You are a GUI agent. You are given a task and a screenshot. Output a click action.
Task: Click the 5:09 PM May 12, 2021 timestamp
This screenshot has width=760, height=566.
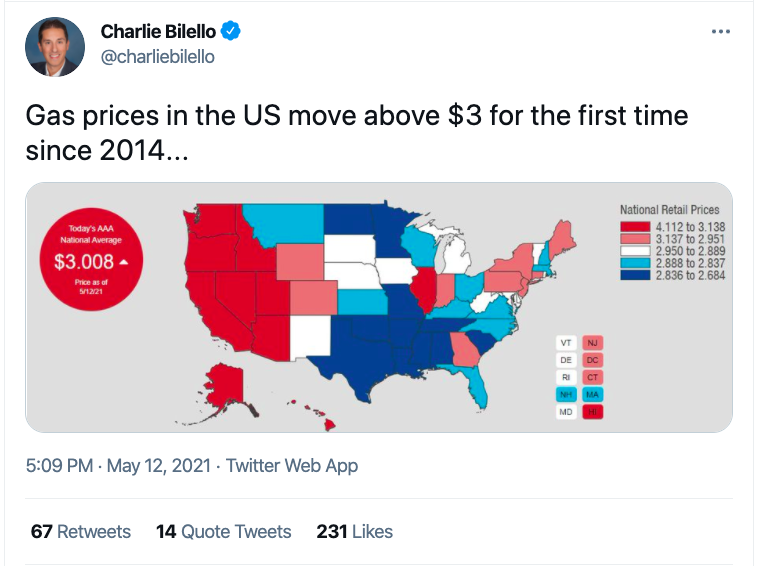click(121, 465)
